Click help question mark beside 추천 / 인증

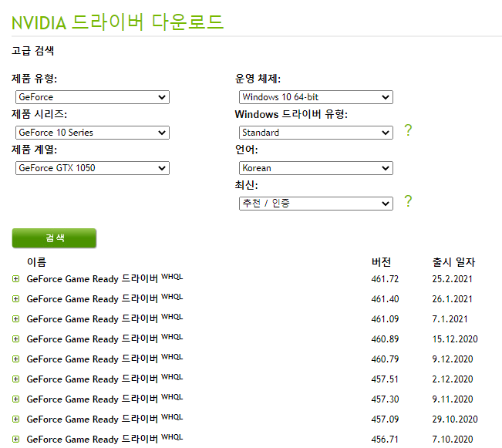(x=408, y=201)
